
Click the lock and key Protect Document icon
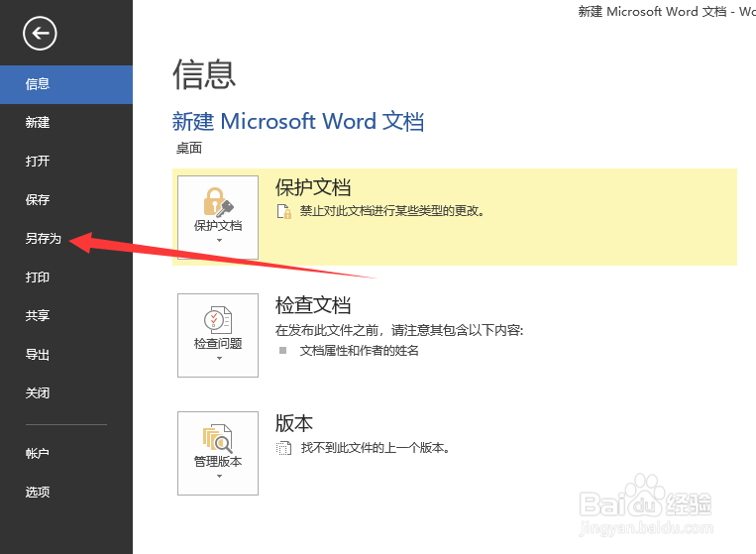(218, 201)
